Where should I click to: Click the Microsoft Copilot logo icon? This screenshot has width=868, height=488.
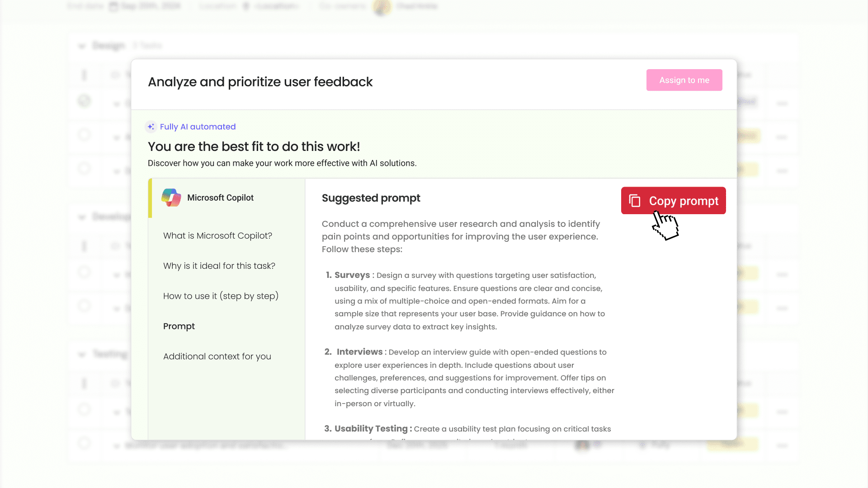pyautogui.click(x=171, y=197)
